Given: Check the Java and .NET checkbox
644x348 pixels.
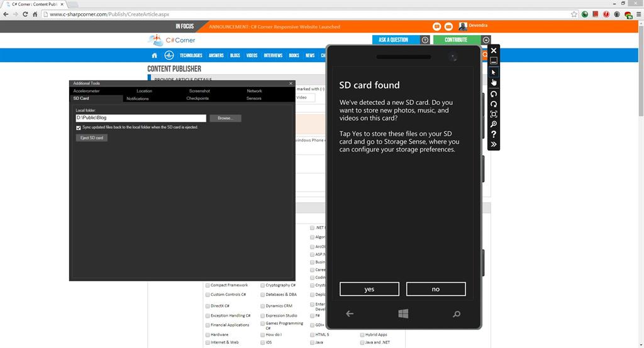Looking at the screenshot, I should point(362,343).
